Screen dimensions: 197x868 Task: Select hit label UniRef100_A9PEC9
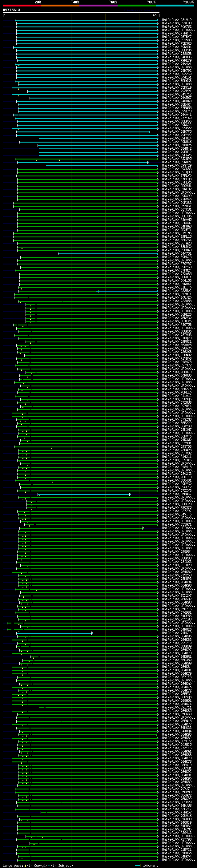[177, 60]
